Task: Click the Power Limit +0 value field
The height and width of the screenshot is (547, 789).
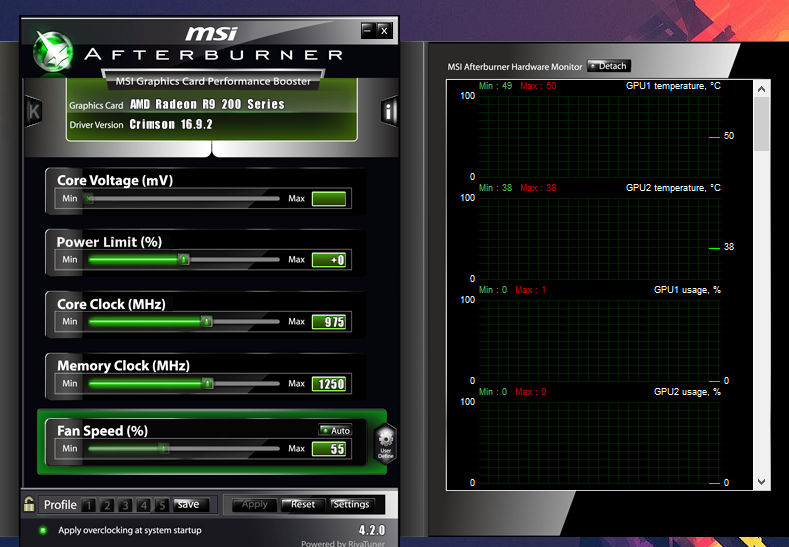Action: click(x=329, y=260)
